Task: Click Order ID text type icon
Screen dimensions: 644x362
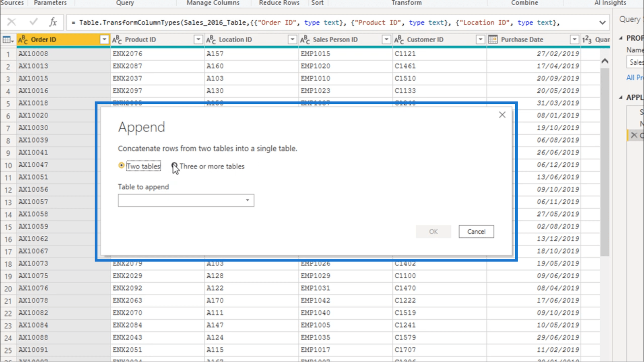Action: (23, 39)
